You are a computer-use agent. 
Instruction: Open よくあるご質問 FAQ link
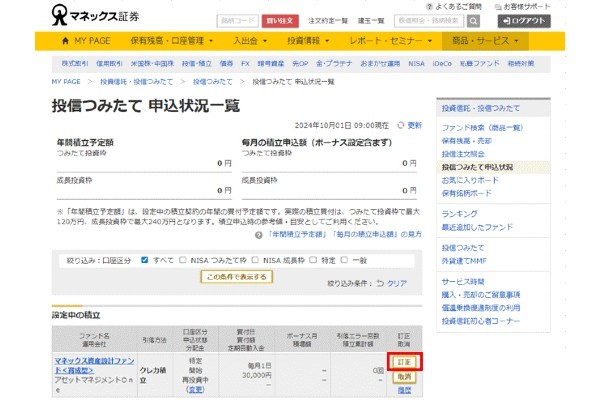click(454, 7)
